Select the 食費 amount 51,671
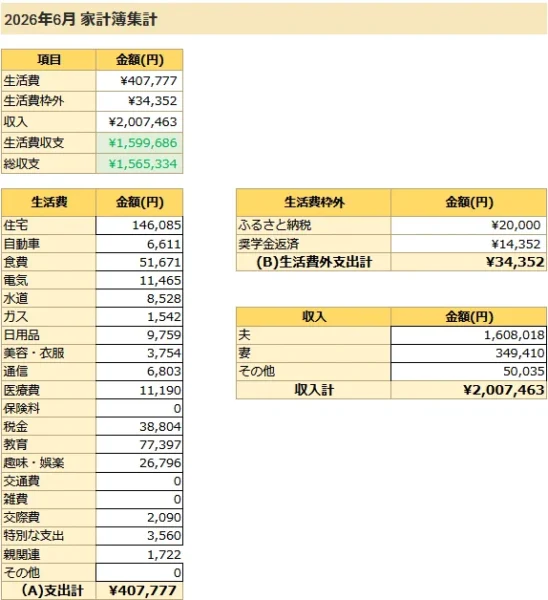 [x=139, y=262]
